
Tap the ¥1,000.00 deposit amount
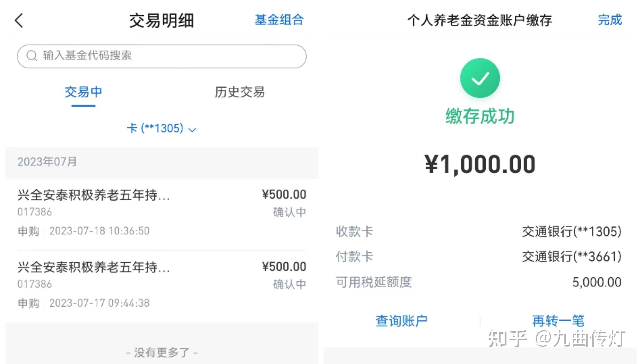click(480, 164)
